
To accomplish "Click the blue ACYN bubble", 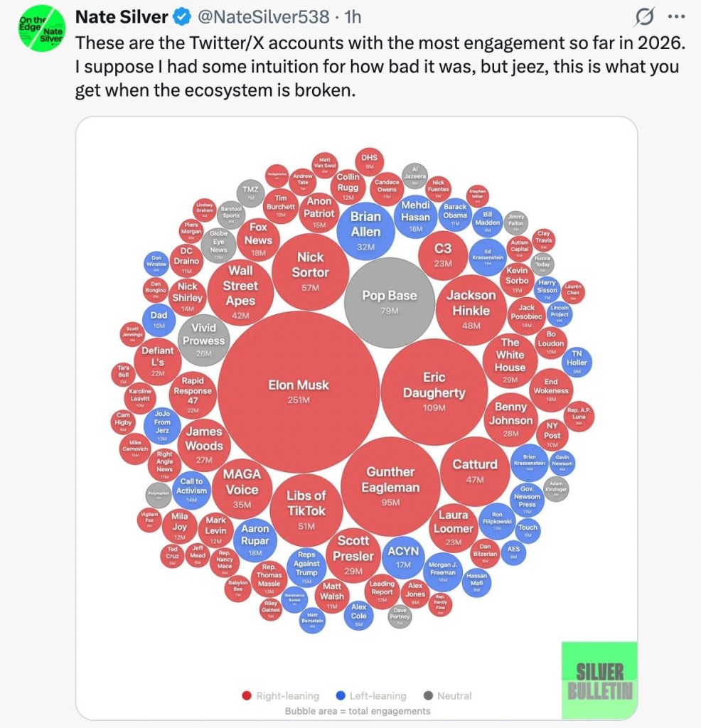I will click(x=403, y=557).
